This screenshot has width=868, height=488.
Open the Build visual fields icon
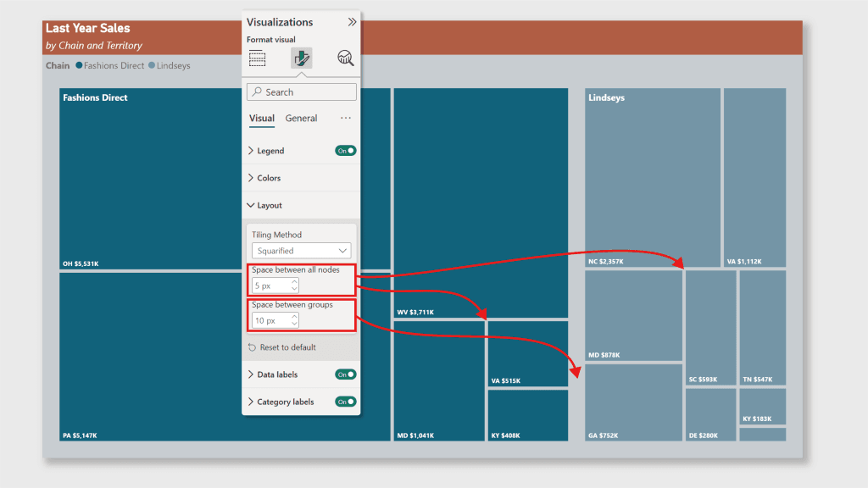pyautogui.click(x=258, y=58)
